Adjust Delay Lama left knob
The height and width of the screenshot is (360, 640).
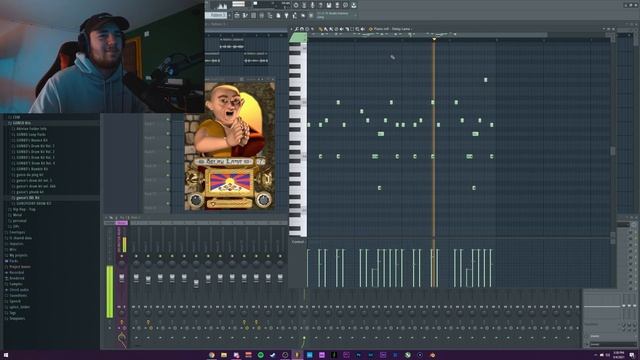[x=196, y=200]
